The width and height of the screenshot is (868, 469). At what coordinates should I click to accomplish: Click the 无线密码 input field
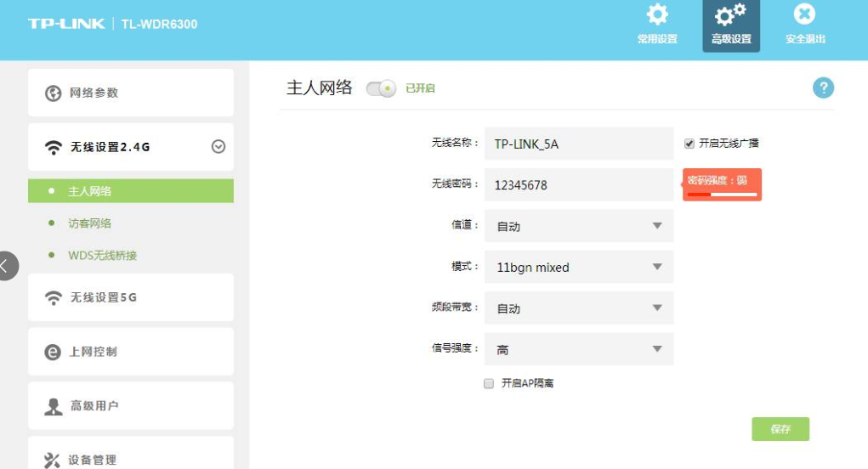578,184
